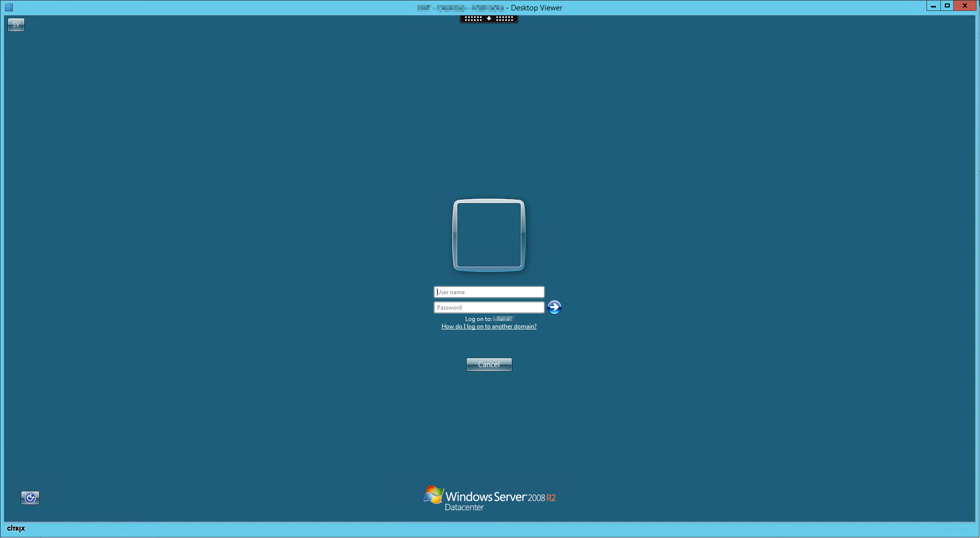
Task: Maximize the Desktop Viewer window
Action: tap(948, 5)
